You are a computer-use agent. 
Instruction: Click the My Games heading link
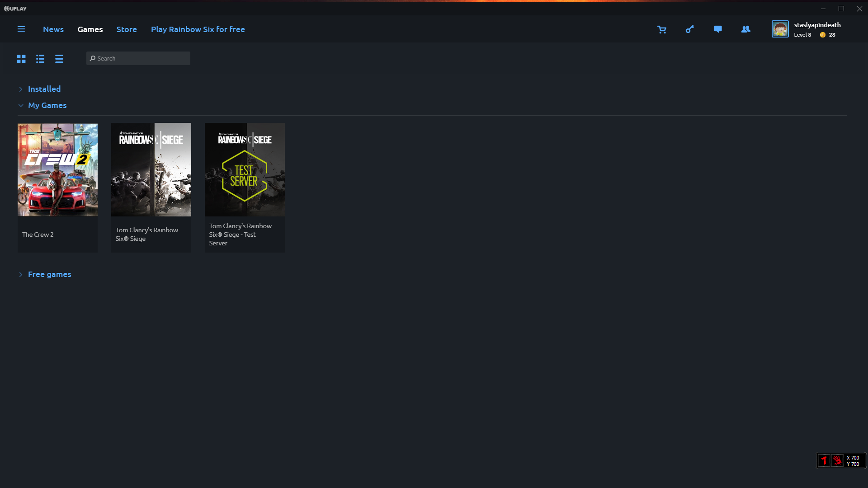[47, 105]
